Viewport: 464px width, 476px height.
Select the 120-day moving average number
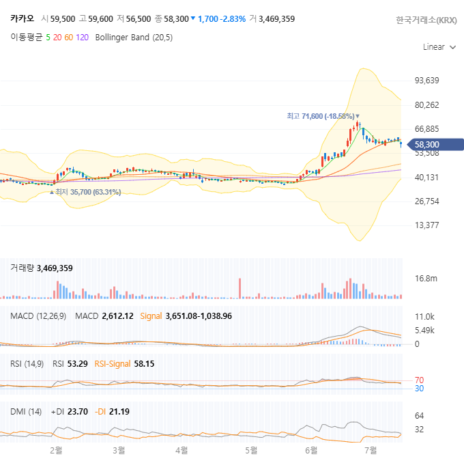[x=82, y=38]
